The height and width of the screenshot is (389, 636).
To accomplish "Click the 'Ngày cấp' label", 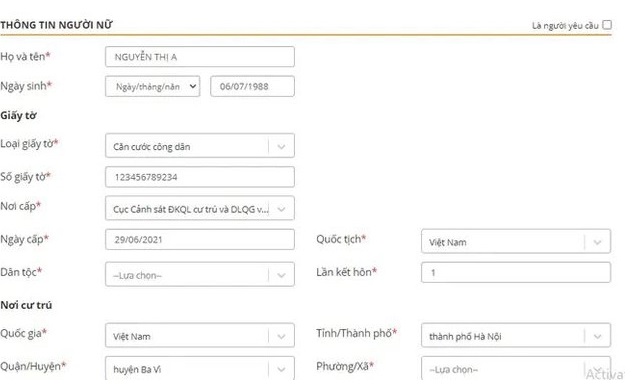I will click(24, 239).
